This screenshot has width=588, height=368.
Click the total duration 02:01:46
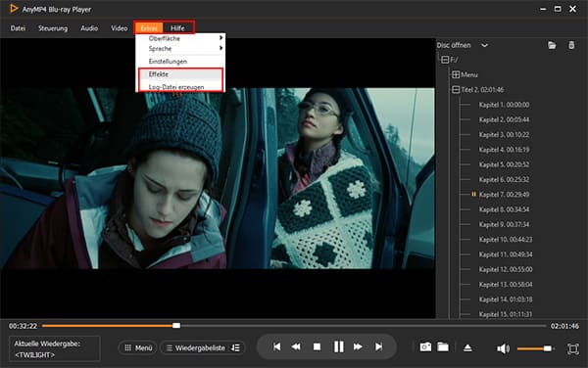(564, 326)
